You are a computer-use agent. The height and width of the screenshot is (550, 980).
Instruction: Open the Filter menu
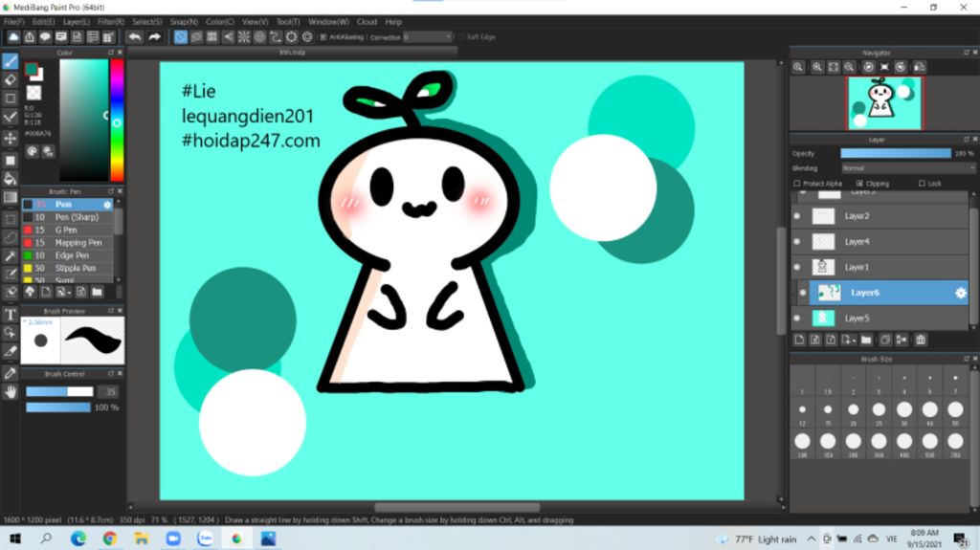tap(111, 22)
